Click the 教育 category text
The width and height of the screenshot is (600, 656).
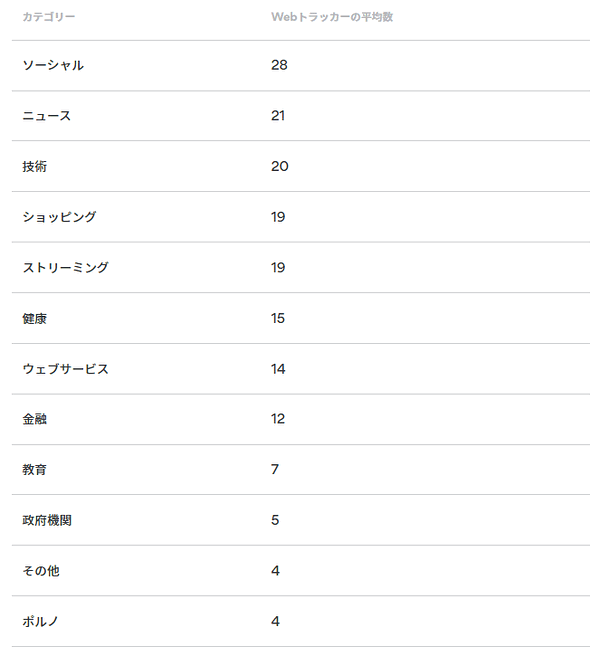(x=35, y=469)
